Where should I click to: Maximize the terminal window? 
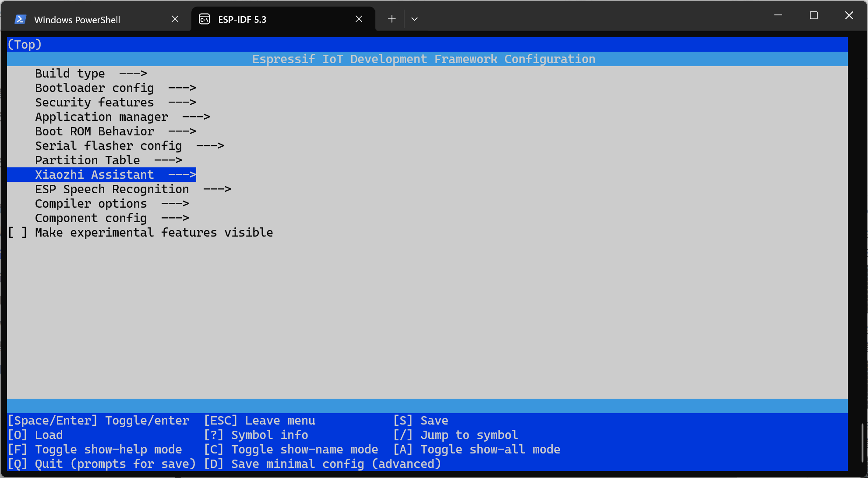(814, 15)
